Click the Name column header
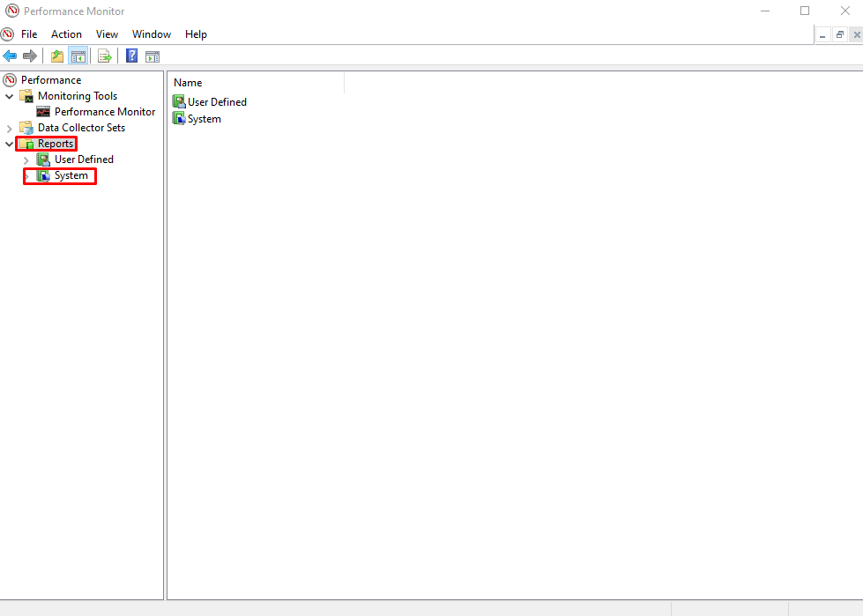The width and height of the screenshot is (863, 616). point(187,82)
